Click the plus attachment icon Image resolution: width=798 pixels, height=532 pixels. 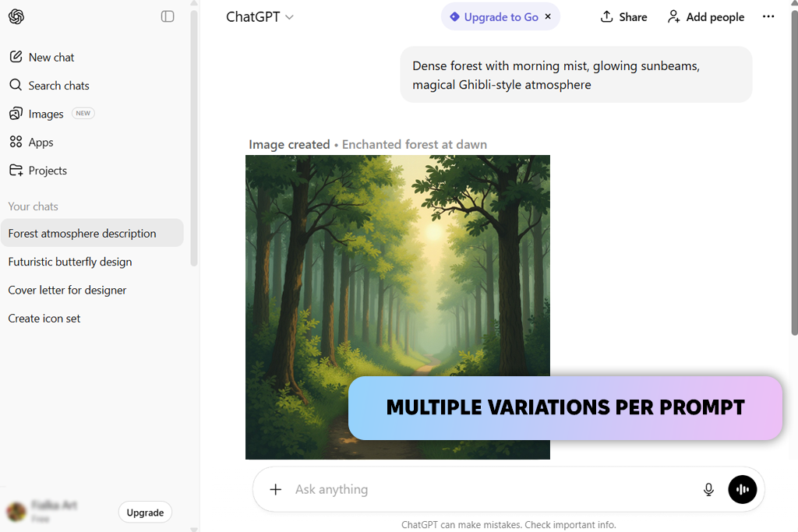click(x=275, y=489)
